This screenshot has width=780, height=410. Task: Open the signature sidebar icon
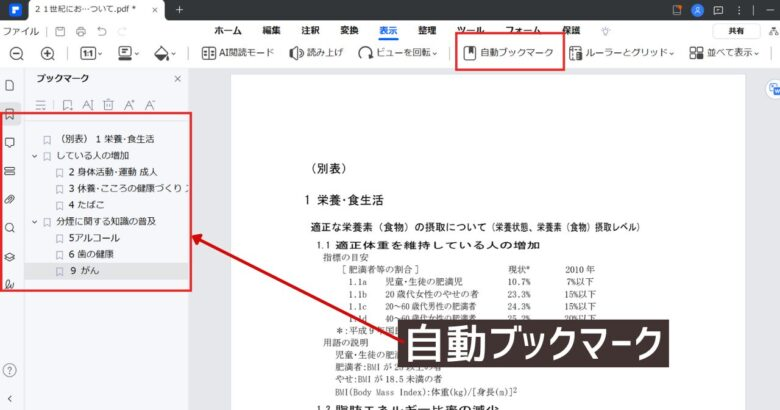click(9, 285)
